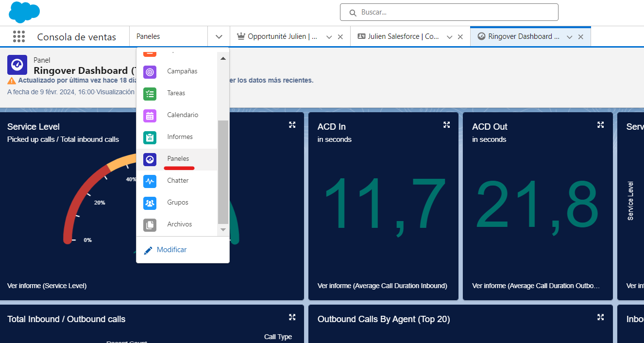644x343 pixels.
Task: Open the navigation items dropdown chevron next to Paneles
Action: pos(219,36)
